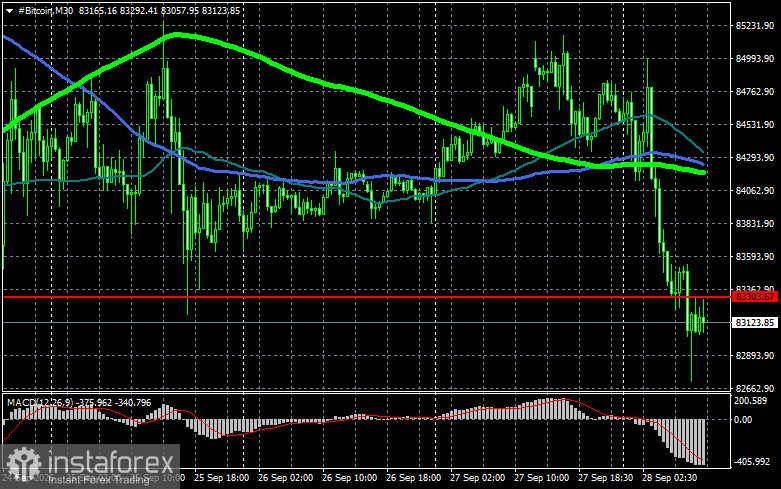Click the instaforex watermark text
The image size is (781, 489).
111,463
